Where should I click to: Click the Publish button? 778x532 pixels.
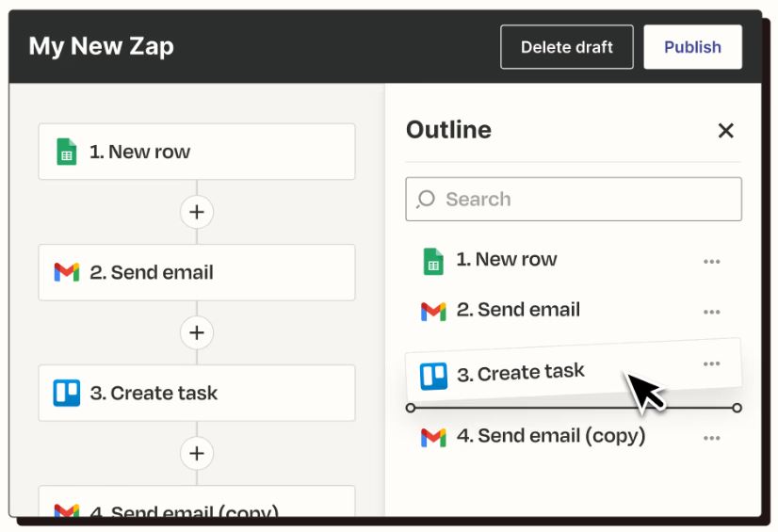pyautogui.click(x=692, y=47)
